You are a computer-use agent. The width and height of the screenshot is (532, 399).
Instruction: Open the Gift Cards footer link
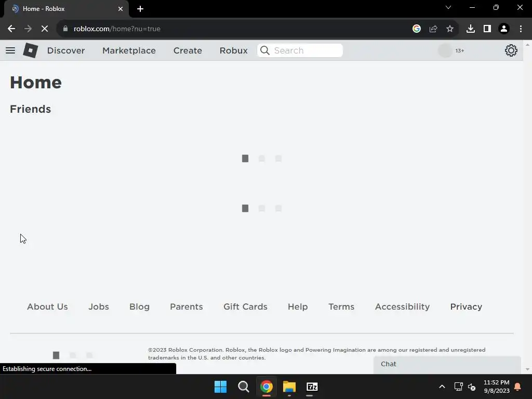pos(245,307)
